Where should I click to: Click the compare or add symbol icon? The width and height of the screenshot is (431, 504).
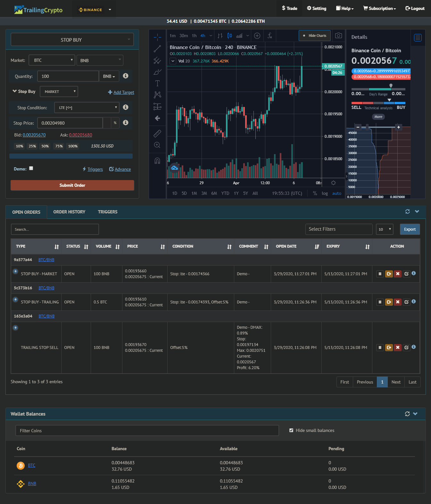[257, 36]
